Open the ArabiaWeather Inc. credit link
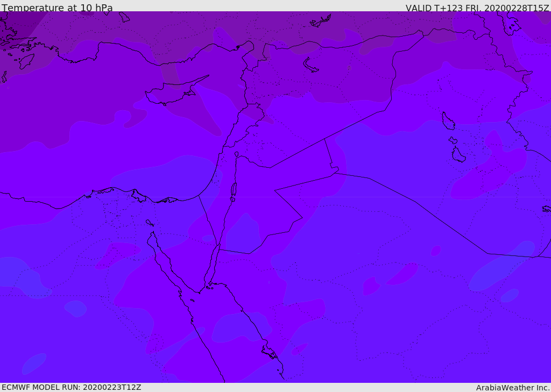This screenshot has width=551, height=392. coord(513,388)
